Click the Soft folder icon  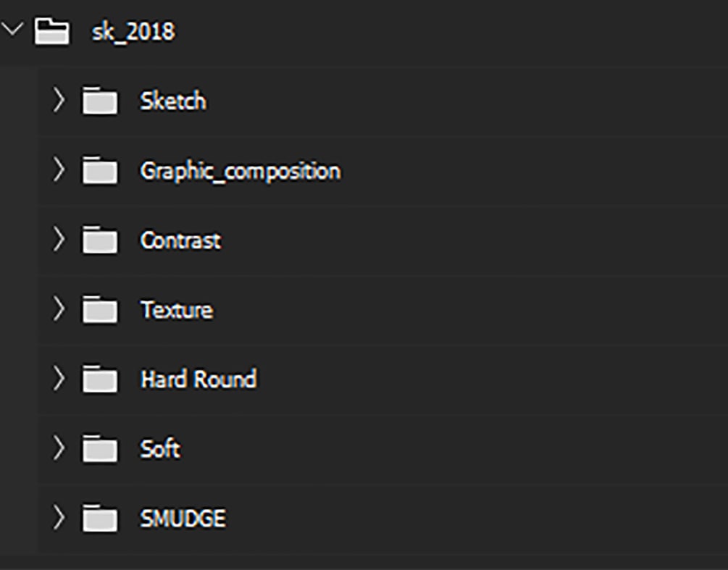click(100, 448)
